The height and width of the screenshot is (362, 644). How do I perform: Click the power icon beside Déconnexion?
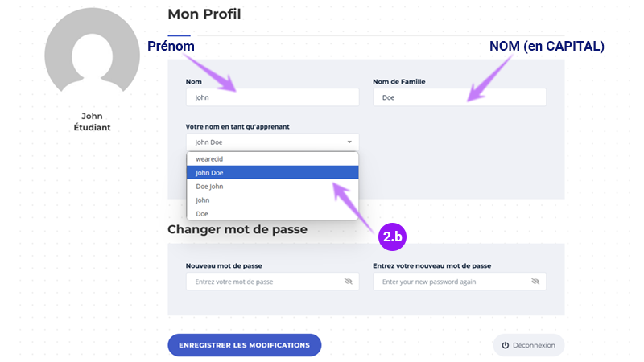click(506, 345)
